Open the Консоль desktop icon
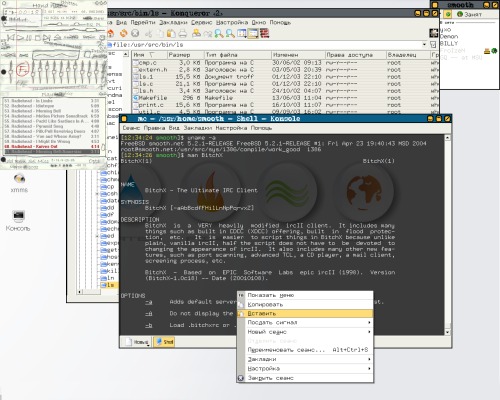 click(x=18, y=221)
